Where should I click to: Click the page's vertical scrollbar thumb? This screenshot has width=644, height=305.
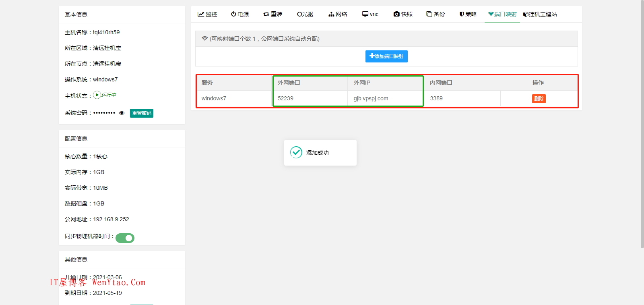click(x=642, y=124)
